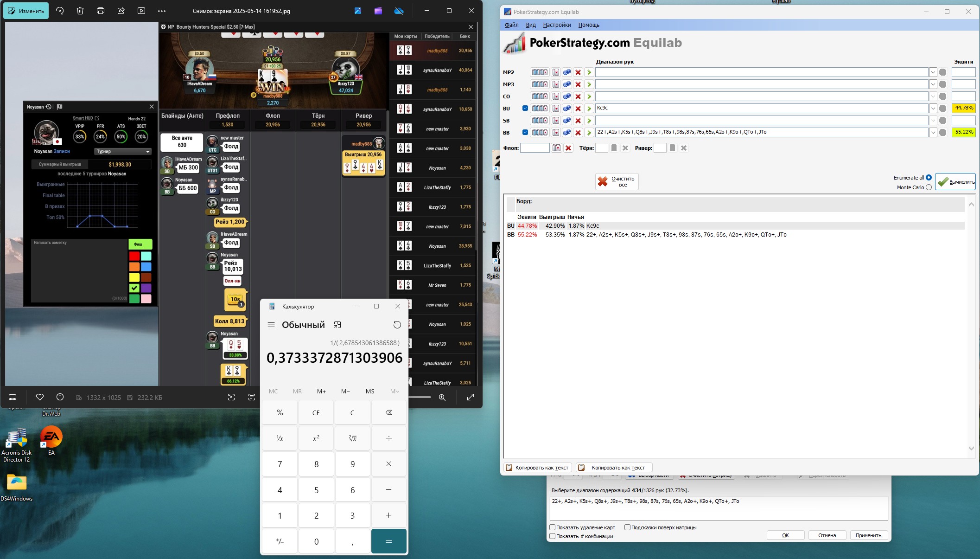The width and height of the screenshot is (980, 559).
Task: Toggle calculator keep-on-top mode
Action: [x=337, y=325]
